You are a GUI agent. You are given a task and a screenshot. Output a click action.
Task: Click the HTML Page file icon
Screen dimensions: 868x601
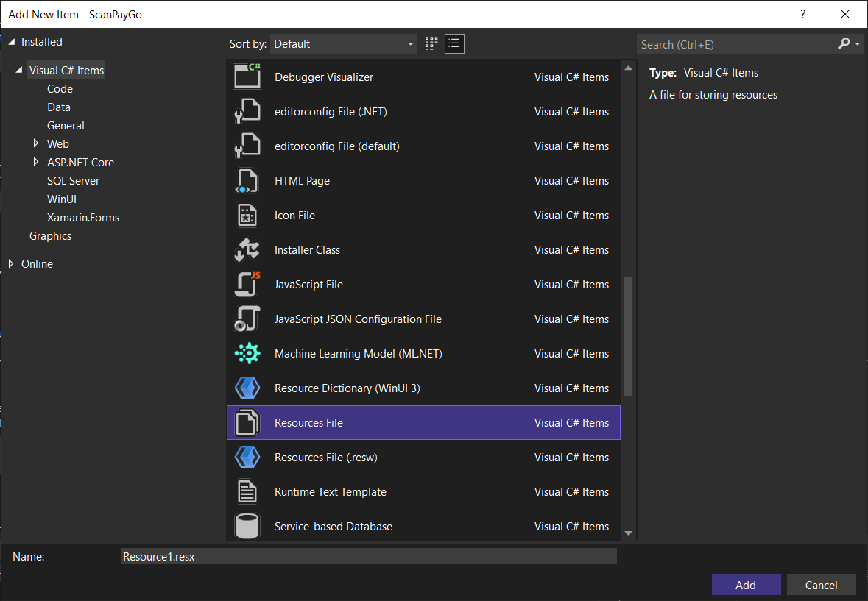[247, 181]
